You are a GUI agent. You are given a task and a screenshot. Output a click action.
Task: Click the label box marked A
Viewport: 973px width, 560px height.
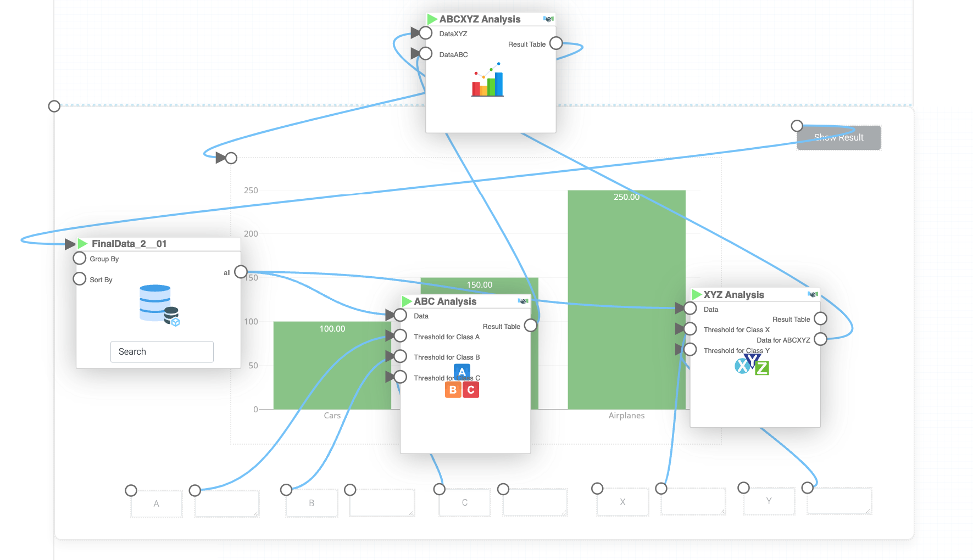pos(157,503)
